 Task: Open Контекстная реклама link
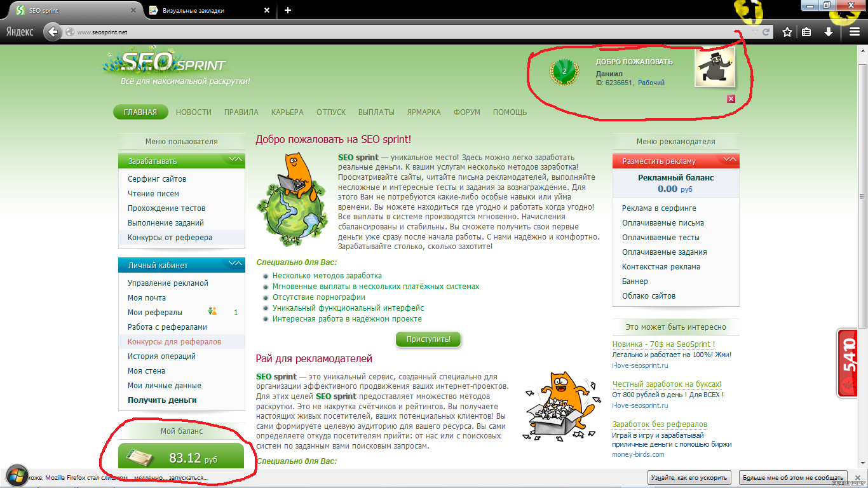[x=661, y=267]
